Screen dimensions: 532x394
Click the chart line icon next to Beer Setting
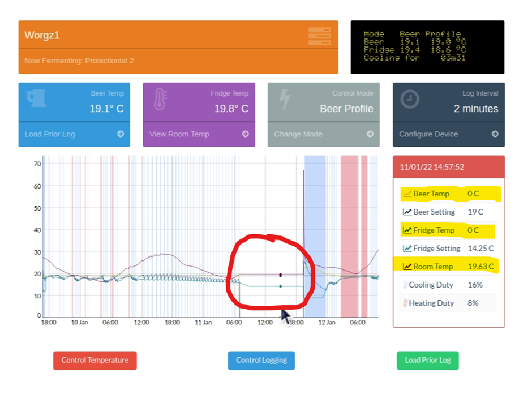pos(407,212)
